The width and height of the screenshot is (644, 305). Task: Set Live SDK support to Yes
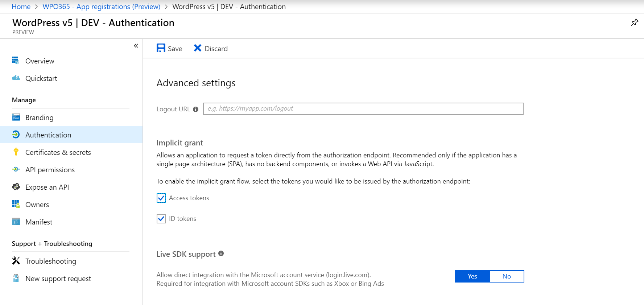pos(472,276)
